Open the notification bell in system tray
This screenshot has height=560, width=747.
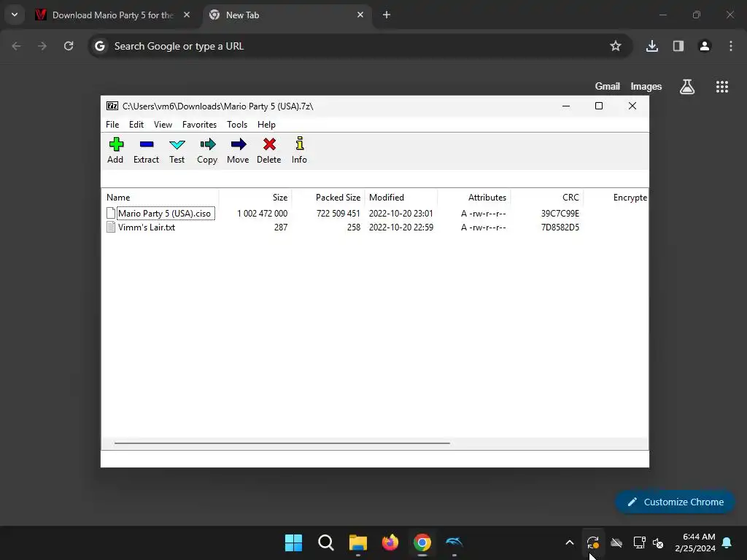(727, 542)
